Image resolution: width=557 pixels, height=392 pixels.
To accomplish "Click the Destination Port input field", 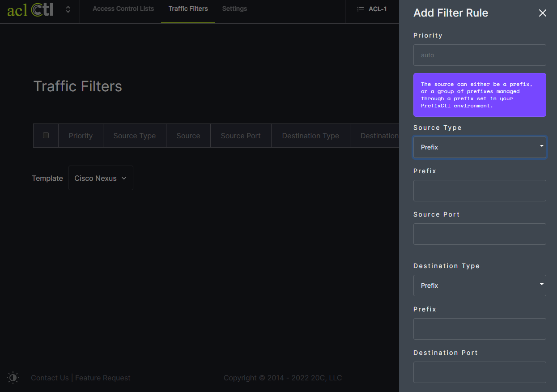I will click(x=479, y=372).
